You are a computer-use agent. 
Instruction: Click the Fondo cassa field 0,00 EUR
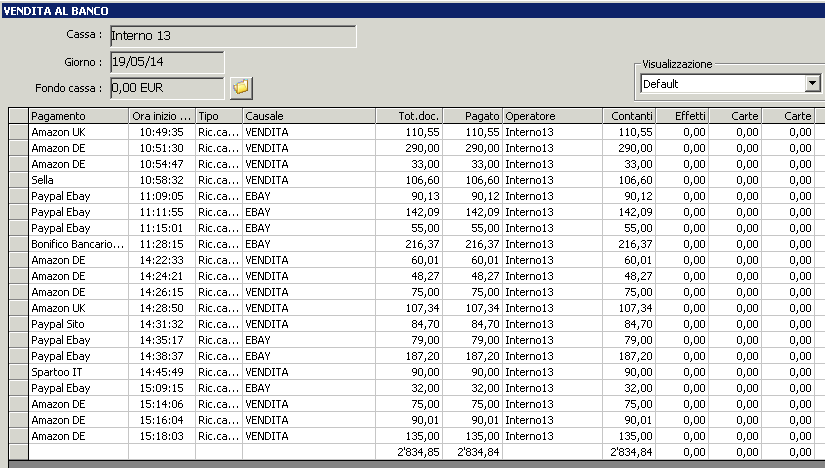tap(167, 88)
